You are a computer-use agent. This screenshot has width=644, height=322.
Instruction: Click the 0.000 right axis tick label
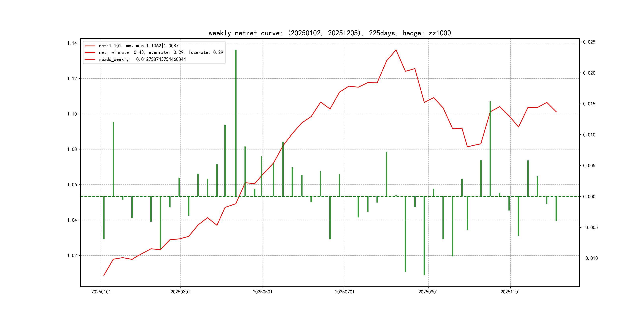[x=589, y=197]
